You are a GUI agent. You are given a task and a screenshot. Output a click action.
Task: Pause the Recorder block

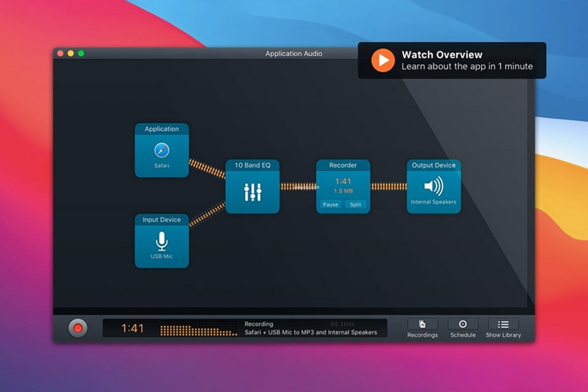[x=330, y=204]
